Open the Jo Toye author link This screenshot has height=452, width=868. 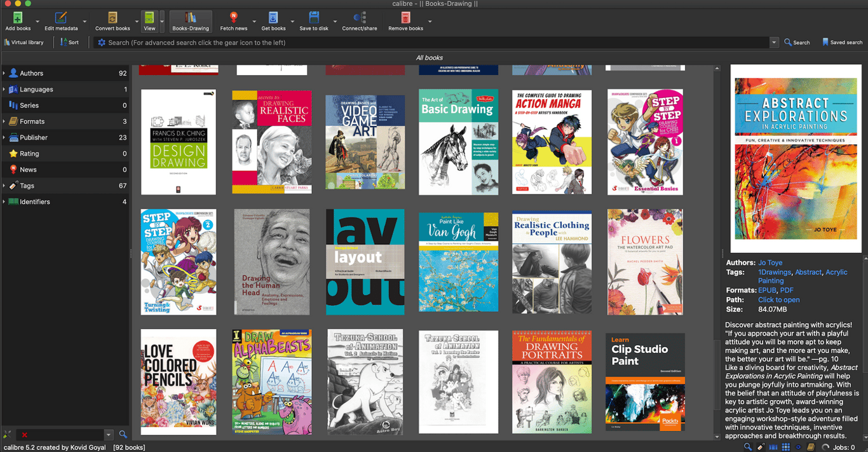(x=770, y=263)
